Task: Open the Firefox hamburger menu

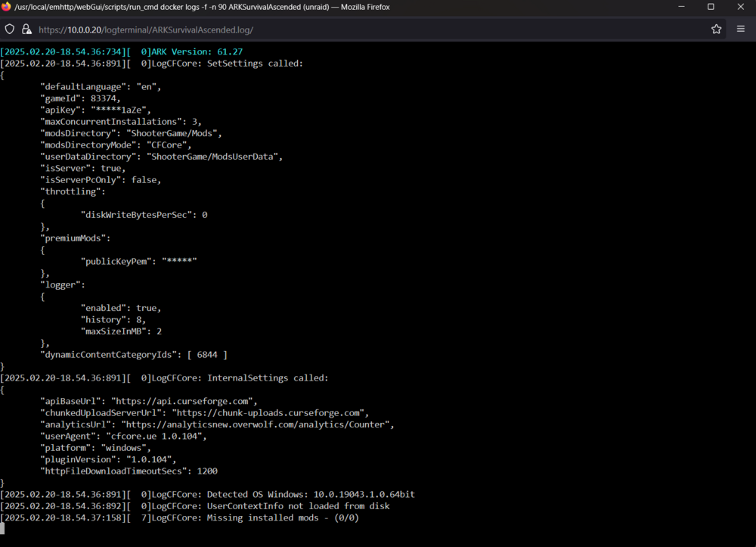Action: (741, 29)
